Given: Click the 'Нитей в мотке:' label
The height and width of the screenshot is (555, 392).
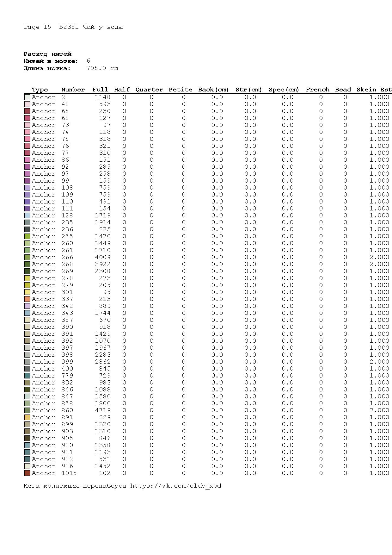Looking at the screenshot, I should (51, 61).
